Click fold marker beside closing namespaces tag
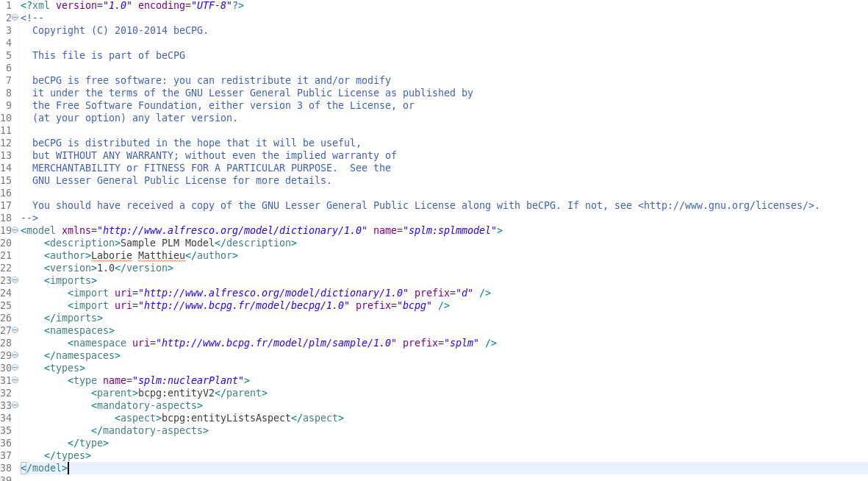868x481 pixels. (15, 355)
